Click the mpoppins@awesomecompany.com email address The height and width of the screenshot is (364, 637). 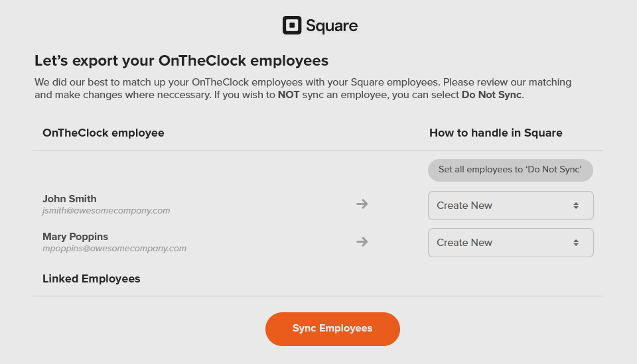tap(114, 249)
